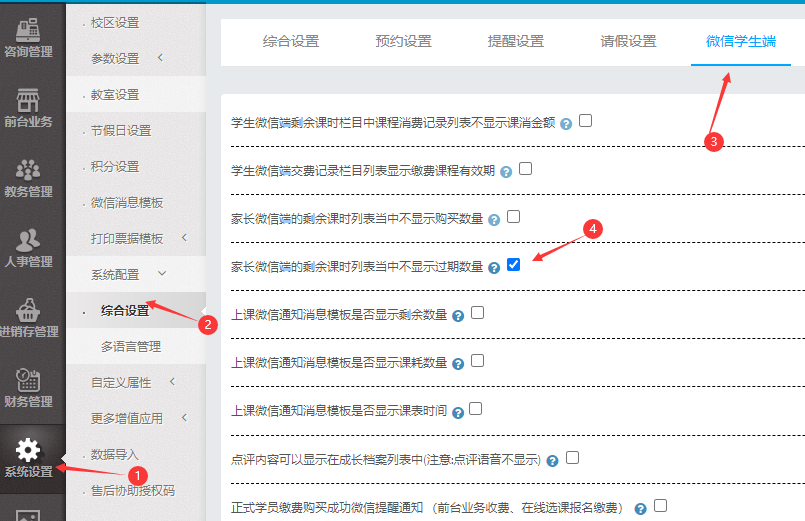Open 数据导入 menu entry
The height and width of the screenshot is (521, 805).
[x=115, y=454]
